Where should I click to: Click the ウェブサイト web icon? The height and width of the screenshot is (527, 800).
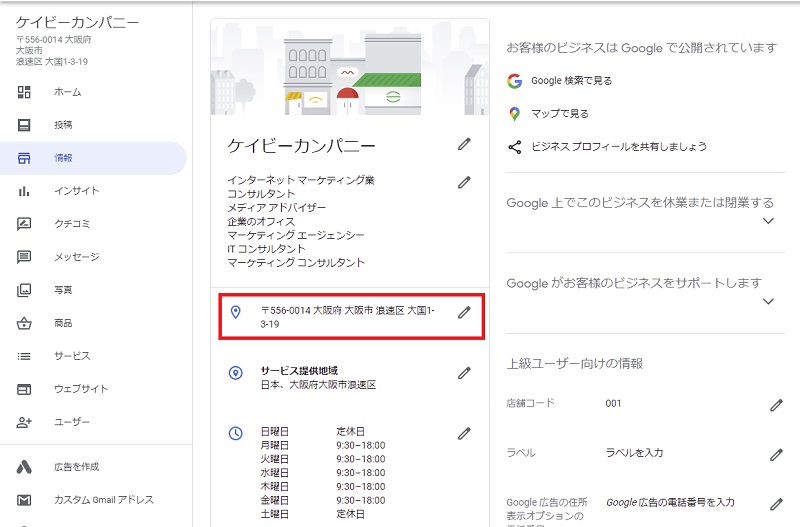tap(24, 389)
